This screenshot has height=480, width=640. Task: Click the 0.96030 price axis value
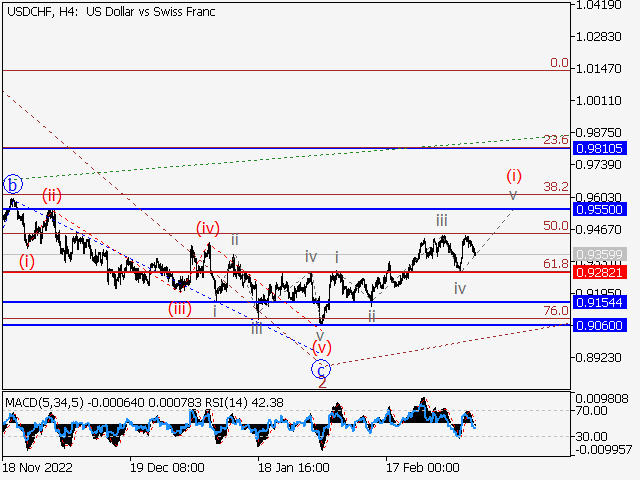[598, 197]
